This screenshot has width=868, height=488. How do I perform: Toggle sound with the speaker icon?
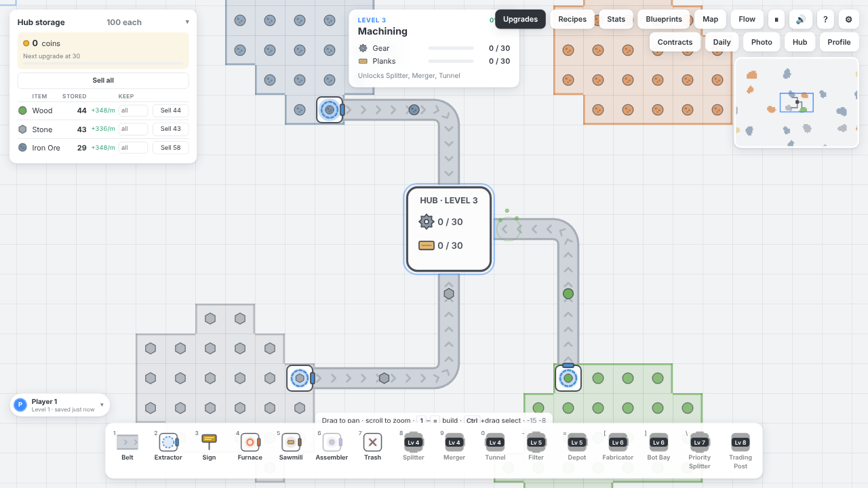coord(801,19)
